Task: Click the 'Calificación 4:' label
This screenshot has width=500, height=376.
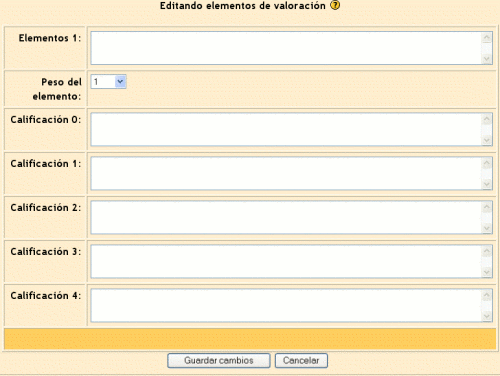Action: (x=46, y=295)
